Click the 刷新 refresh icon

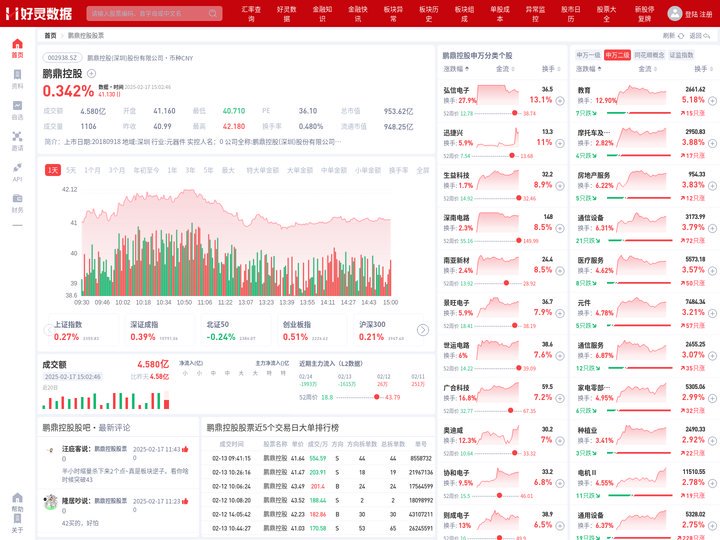click(x=681, y=35)
